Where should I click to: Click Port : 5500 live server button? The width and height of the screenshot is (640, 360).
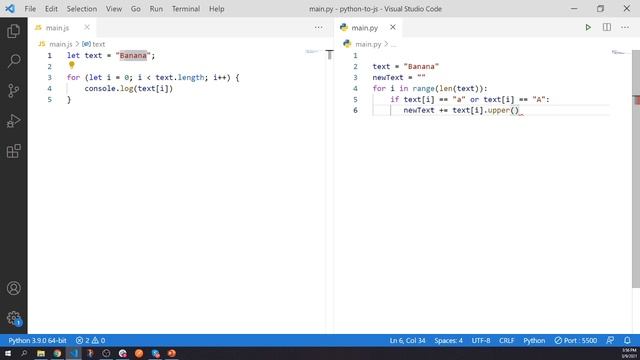click(x=576, y=340)
